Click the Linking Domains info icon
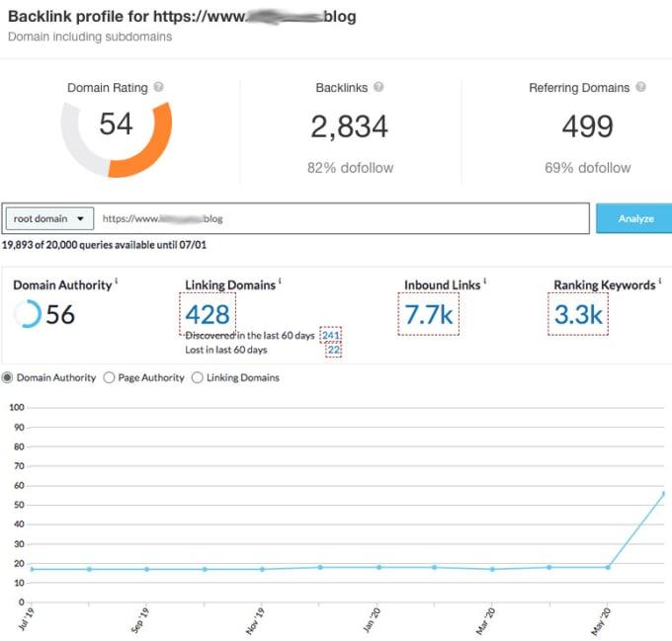Image resolution: width=672 pixels, height=641 pixels. pos(280,282)
